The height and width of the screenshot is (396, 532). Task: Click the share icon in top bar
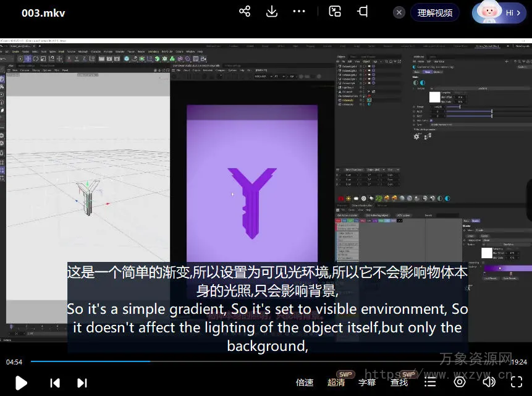tap(245, 12)
